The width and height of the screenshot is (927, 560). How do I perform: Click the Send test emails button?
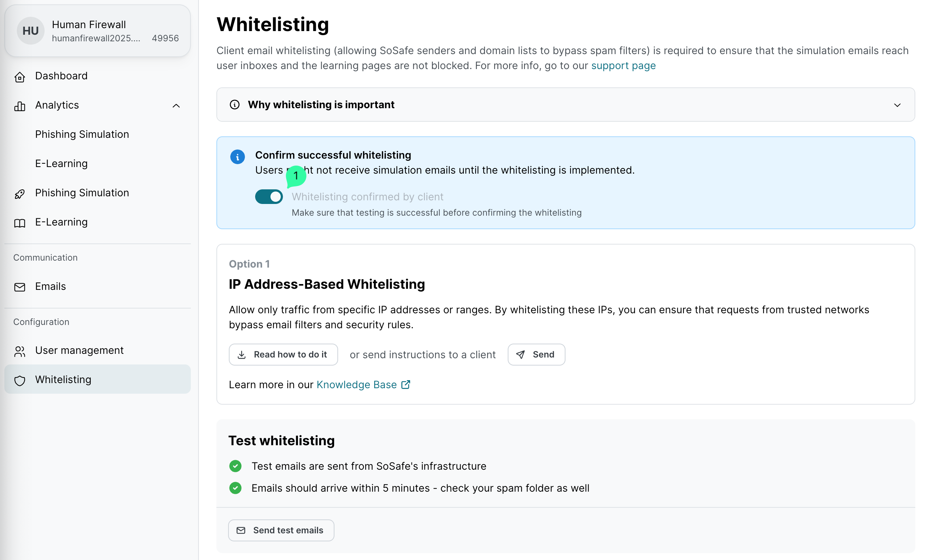pyautogui.click(x=281, y=530)
